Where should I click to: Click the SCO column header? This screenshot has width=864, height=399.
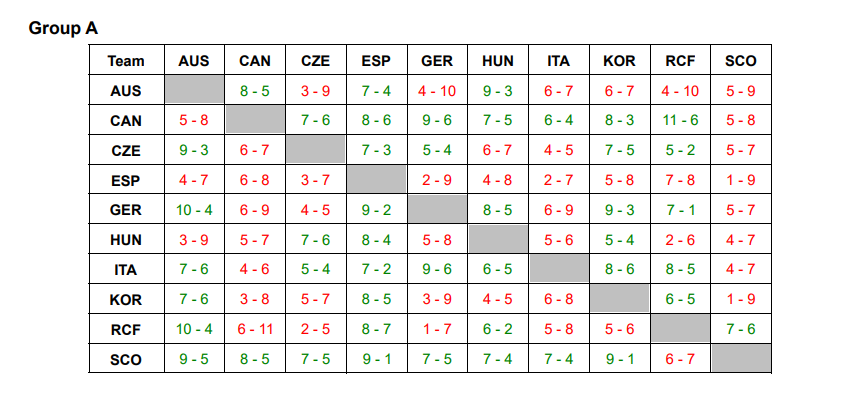(741, 61)
